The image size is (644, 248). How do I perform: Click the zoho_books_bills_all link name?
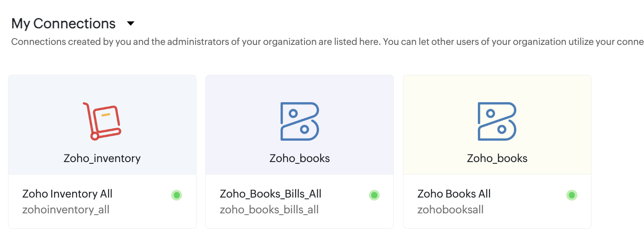point(269,210)
